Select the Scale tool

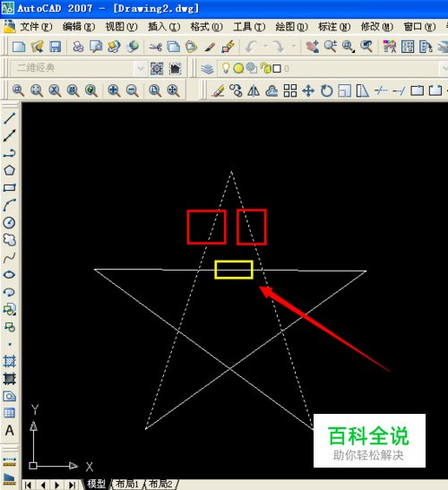click(x=344, y=91)
